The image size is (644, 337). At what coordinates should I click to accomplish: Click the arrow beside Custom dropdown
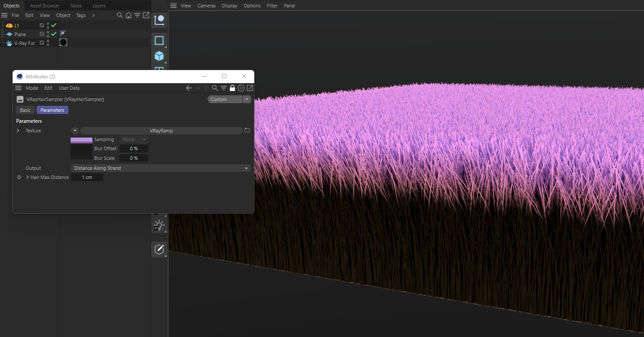247,99
